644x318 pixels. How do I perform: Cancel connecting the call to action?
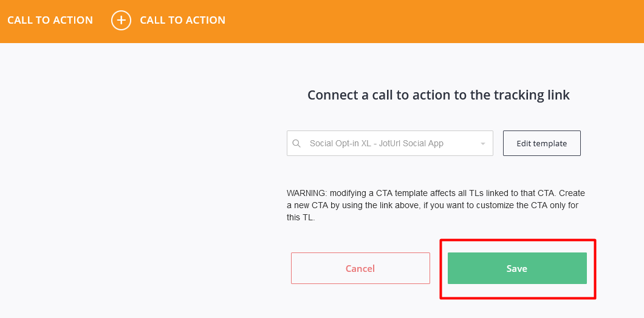pyautogui.click(x=360, y=268)
